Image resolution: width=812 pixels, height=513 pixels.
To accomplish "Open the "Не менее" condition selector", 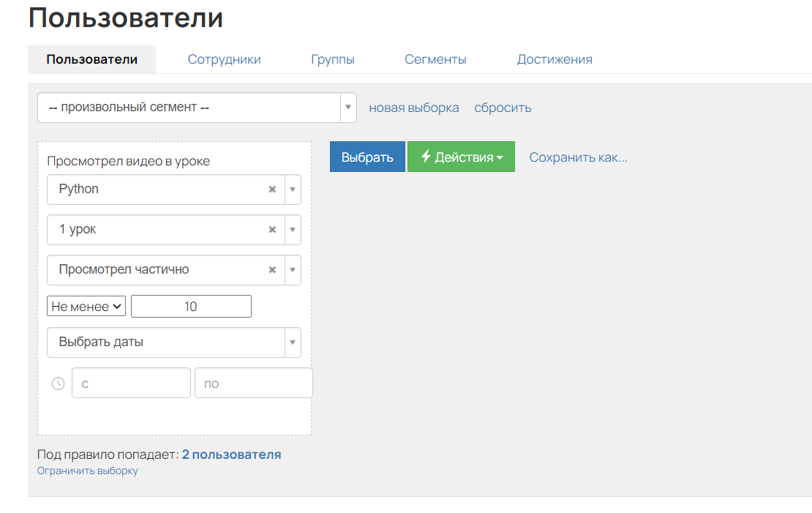I will click(x=86, y=306).
